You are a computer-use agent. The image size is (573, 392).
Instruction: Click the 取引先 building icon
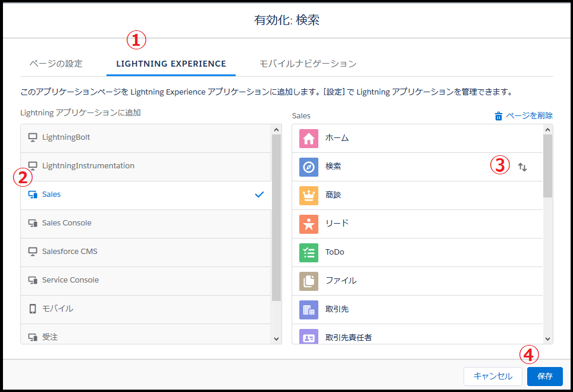308,310
